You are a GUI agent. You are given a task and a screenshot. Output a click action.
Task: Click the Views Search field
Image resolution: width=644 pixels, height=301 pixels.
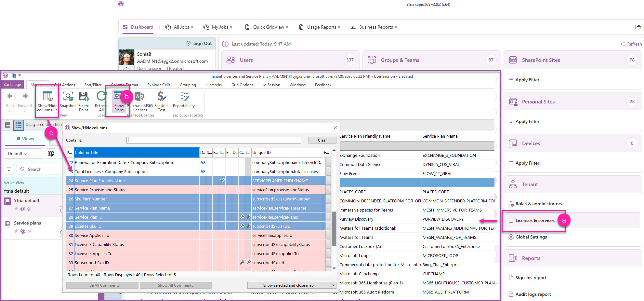tap(39, 169)
